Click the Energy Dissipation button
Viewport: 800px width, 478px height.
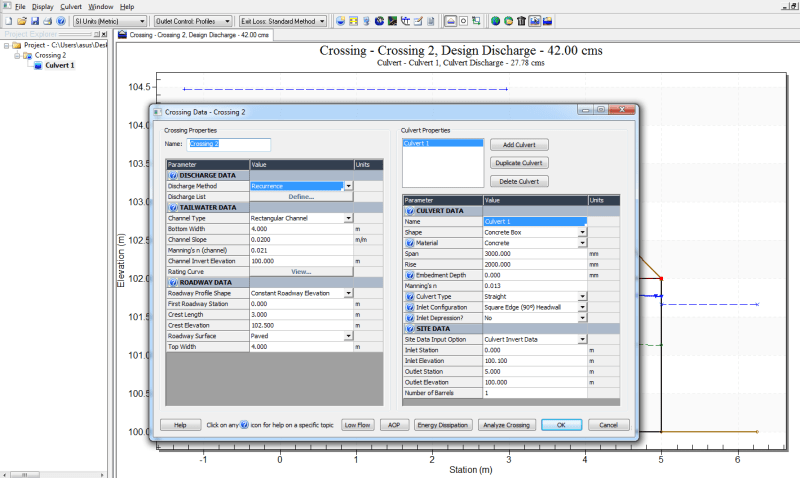443,425
